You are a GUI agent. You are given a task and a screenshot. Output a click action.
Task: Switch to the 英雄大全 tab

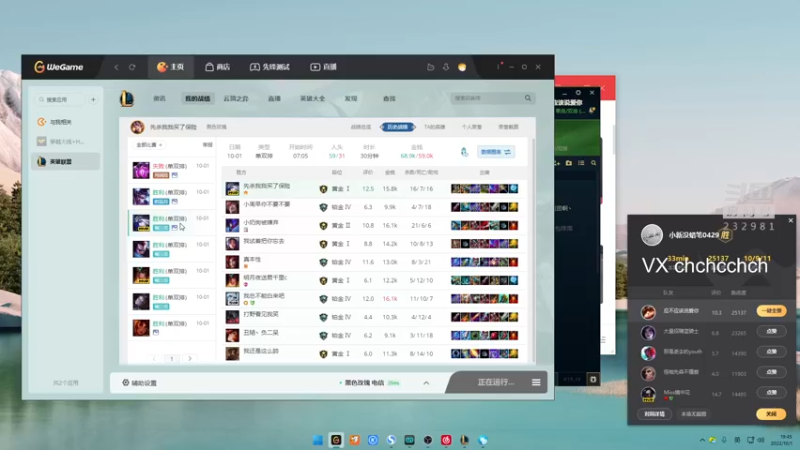[312, 98]
